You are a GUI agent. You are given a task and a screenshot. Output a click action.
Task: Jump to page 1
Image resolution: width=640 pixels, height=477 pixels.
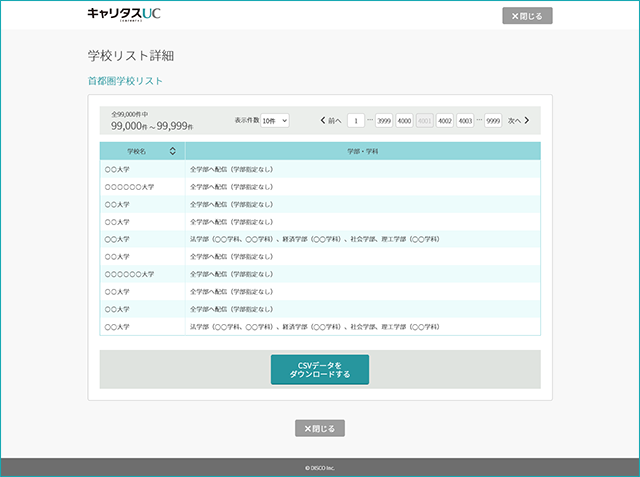356,120
